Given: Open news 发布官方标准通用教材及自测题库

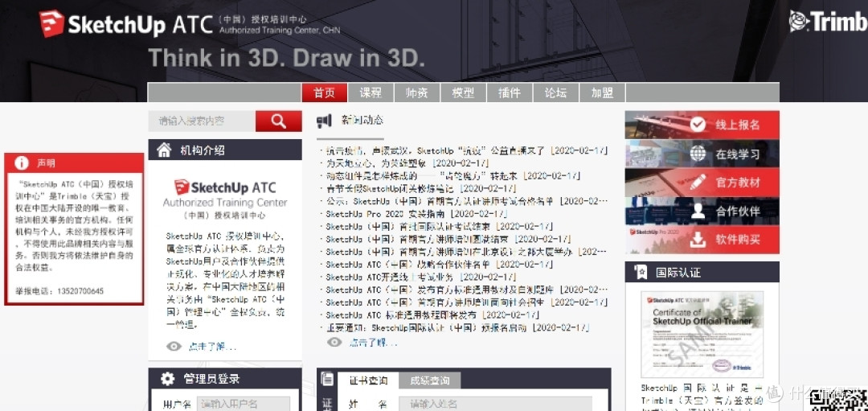Looking at the screenshot, I should point(465,290).
